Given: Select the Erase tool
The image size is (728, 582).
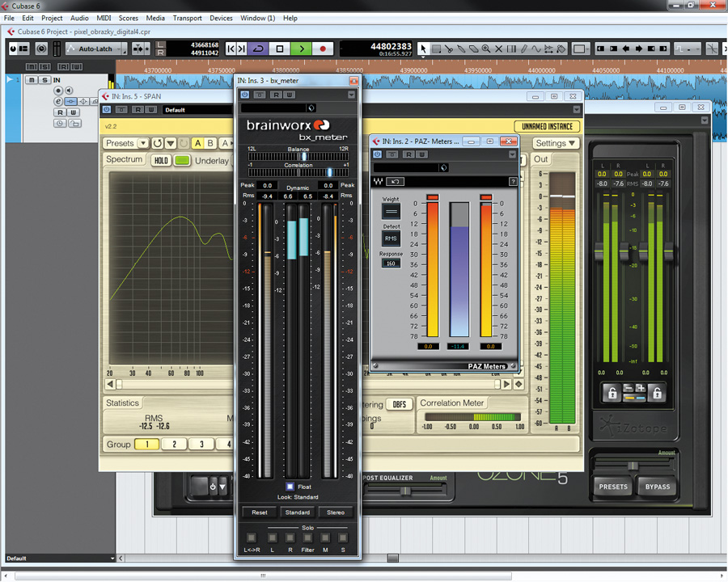Looking at the screenshot, I should coord(473,48).
